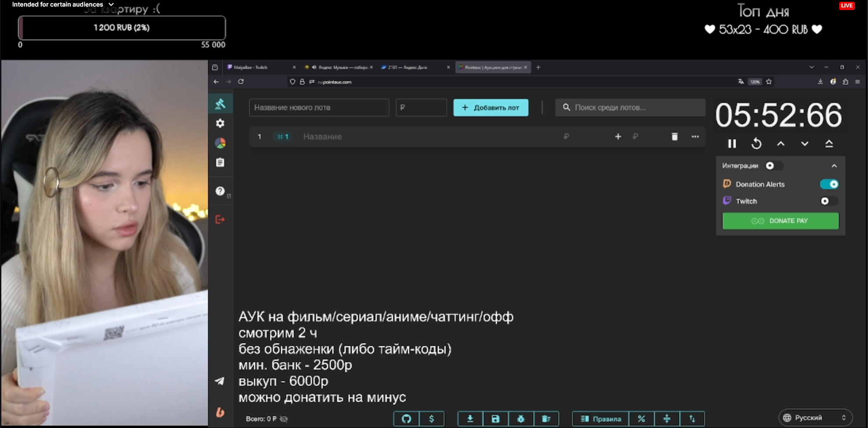The image size is (868, 428).
Task: Open a new browser tab
Action: tap(538, 67)
